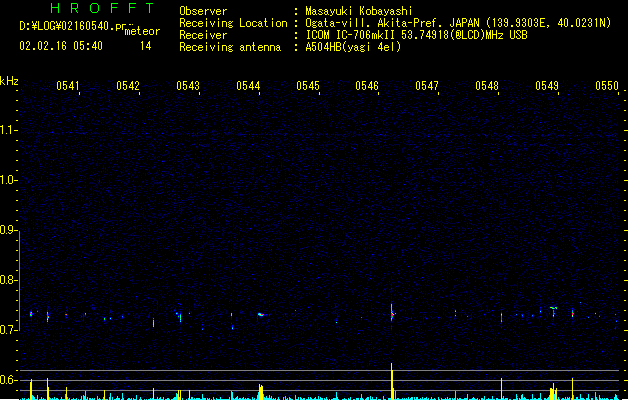Click the meteor label
629x400 pixels.
click(x=142, y=31)
